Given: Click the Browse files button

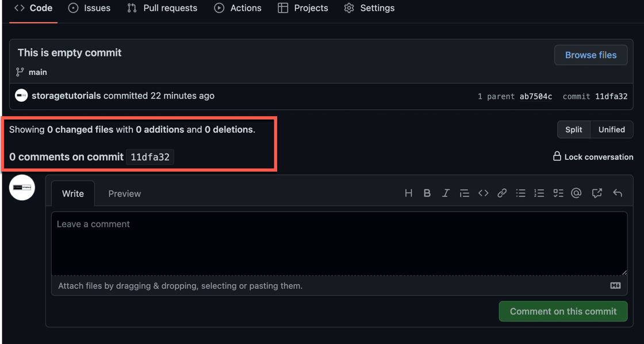Looking at the screenshot, I should (x=591, y=55).
